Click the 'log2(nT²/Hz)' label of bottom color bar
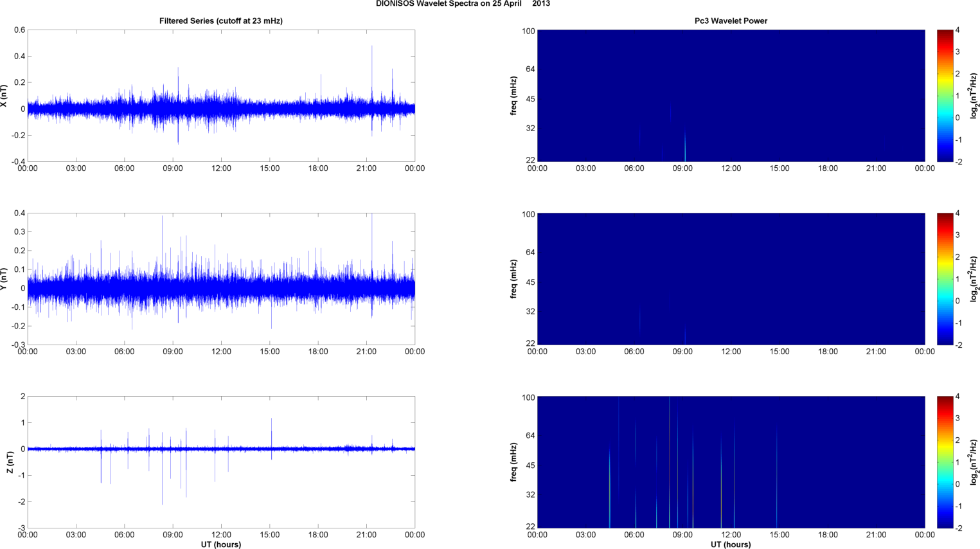This screenshot has height=549, width=980. point(974,462)
